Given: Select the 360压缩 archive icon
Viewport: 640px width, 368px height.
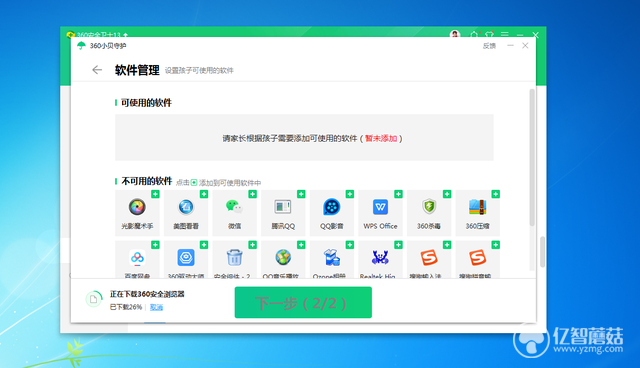Looking at the screenshot, I should click(478, 207).
